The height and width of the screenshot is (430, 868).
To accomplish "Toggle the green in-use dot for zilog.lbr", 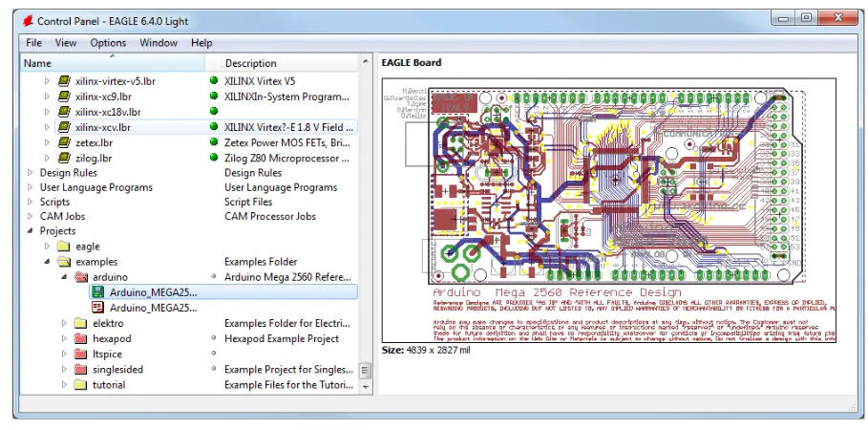I will click(x=214, y=158).
